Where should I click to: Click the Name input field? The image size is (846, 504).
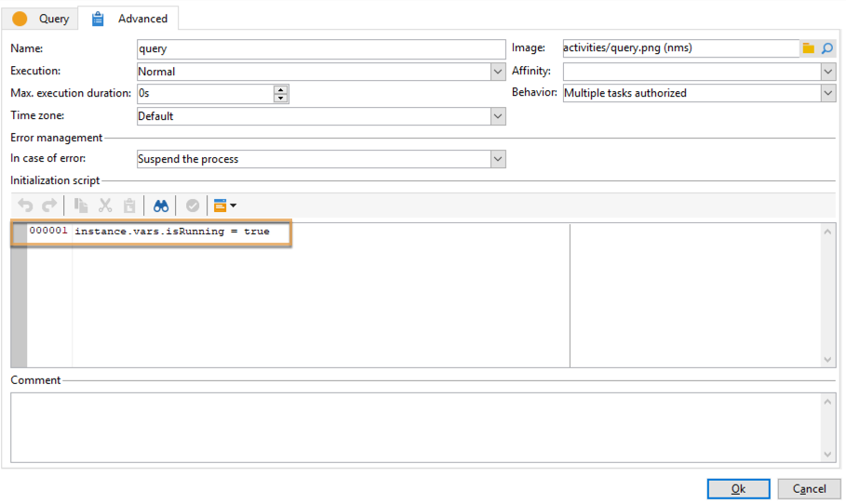(321, 49)
